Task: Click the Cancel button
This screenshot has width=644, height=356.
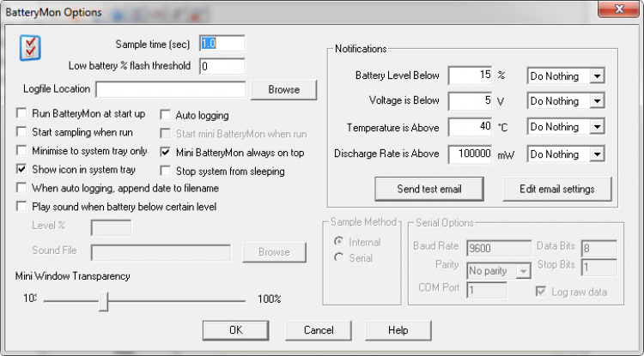Action: click(x=319, y=330)
